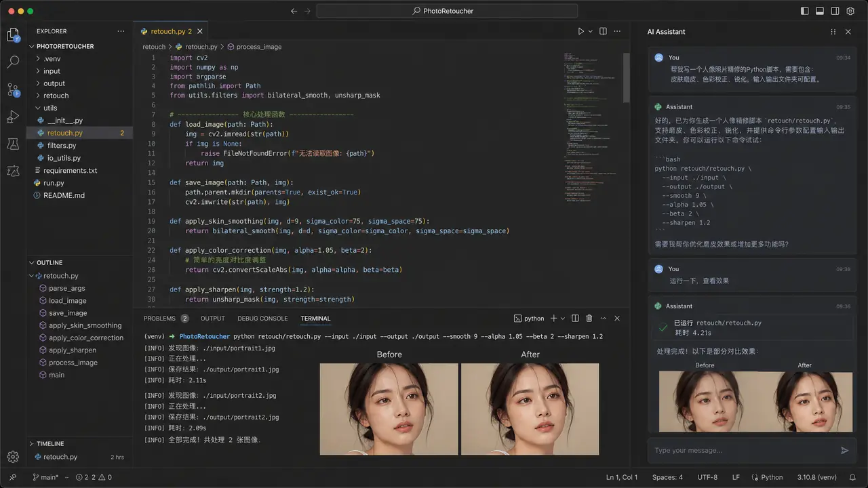Split the editor to the right
The width and height of the screenshot is (868, 488).
point(603,31)
